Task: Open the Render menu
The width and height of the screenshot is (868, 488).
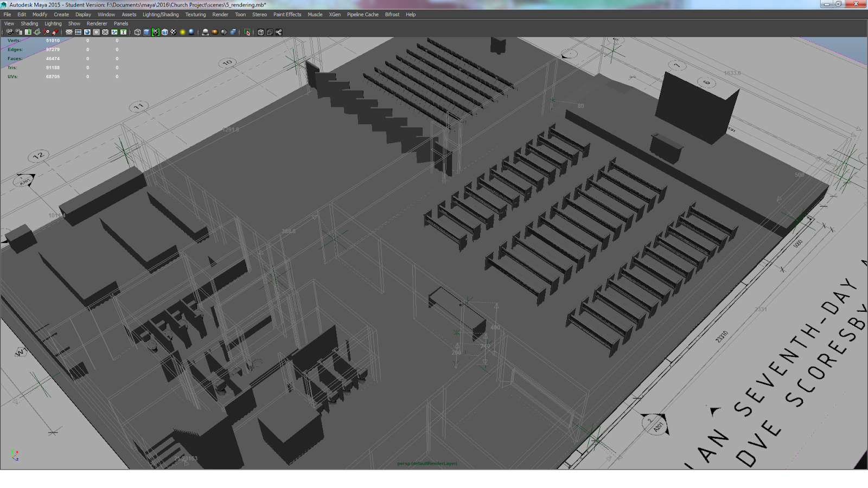Action: pyautogui.click(x=220, y=15)
